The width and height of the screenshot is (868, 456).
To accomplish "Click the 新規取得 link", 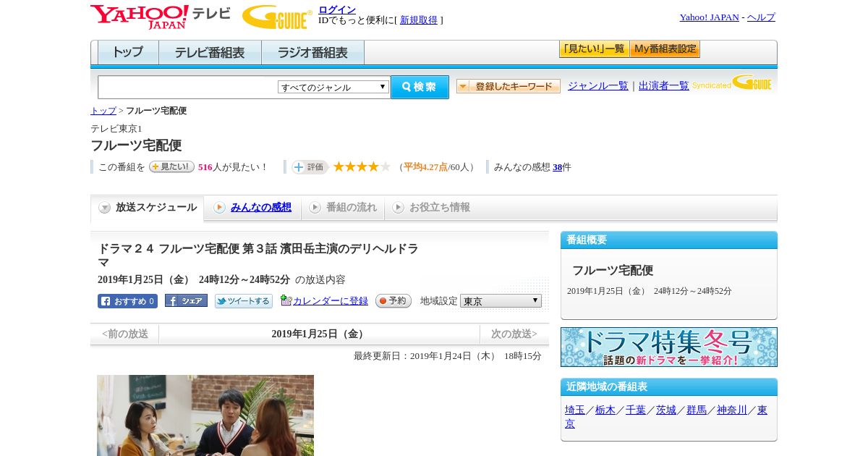I will tap(419, 20).
